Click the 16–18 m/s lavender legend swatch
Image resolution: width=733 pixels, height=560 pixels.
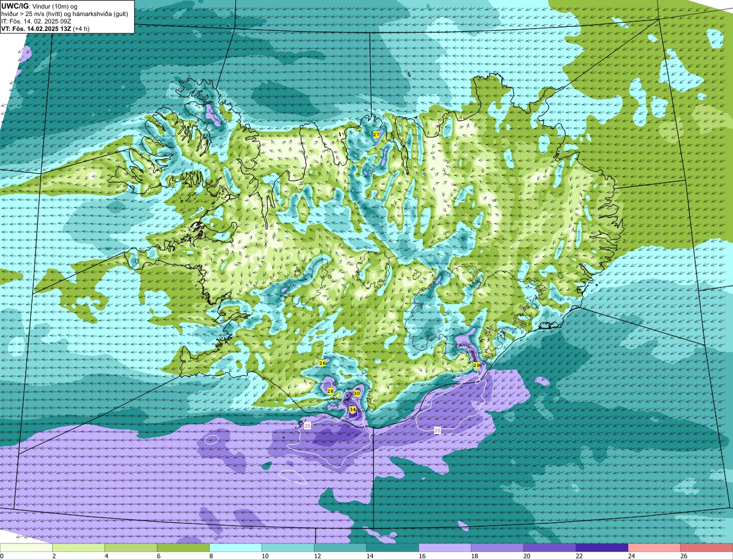point(445,548)
